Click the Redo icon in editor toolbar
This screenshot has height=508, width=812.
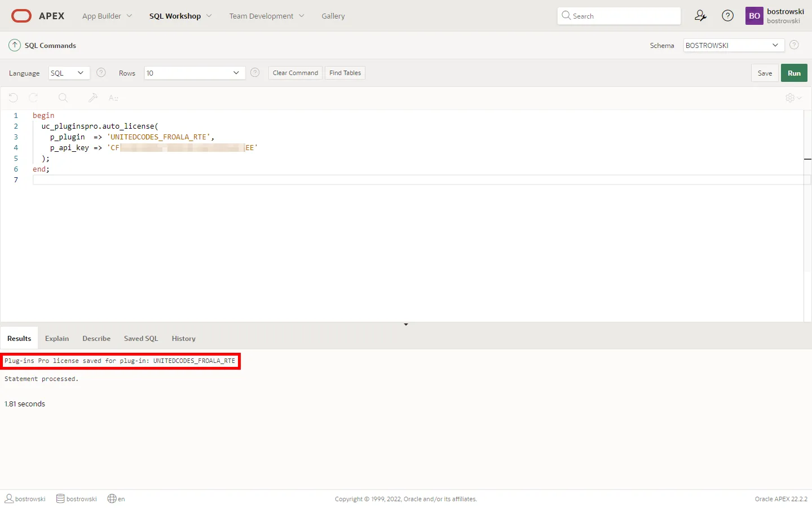(34, 98)
